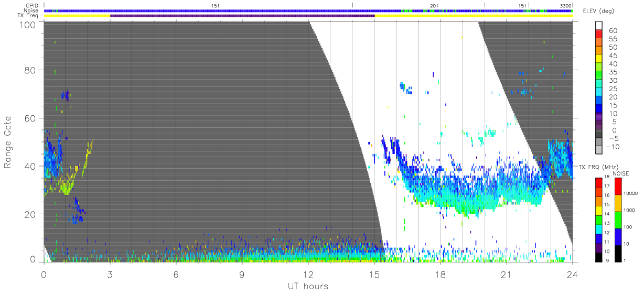The image size is (644, 297).
Task: Click the 40 tick on Range Gate axis
Action: click(x=30, y=166)
